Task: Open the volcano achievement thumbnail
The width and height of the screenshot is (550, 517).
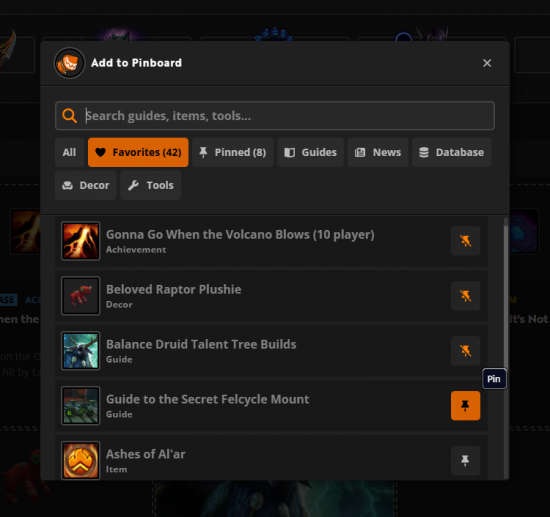Action: click(x=81, y=241)
